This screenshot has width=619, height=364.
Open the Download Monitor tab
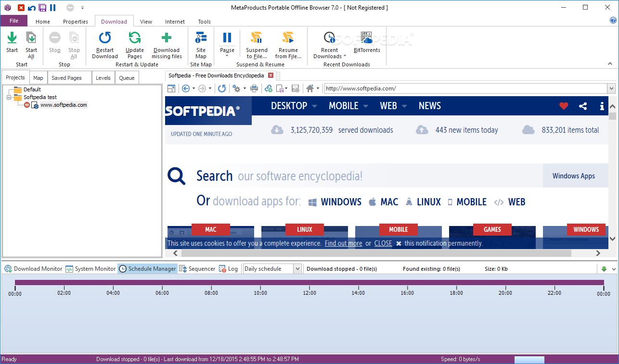[x=33, y=269]
